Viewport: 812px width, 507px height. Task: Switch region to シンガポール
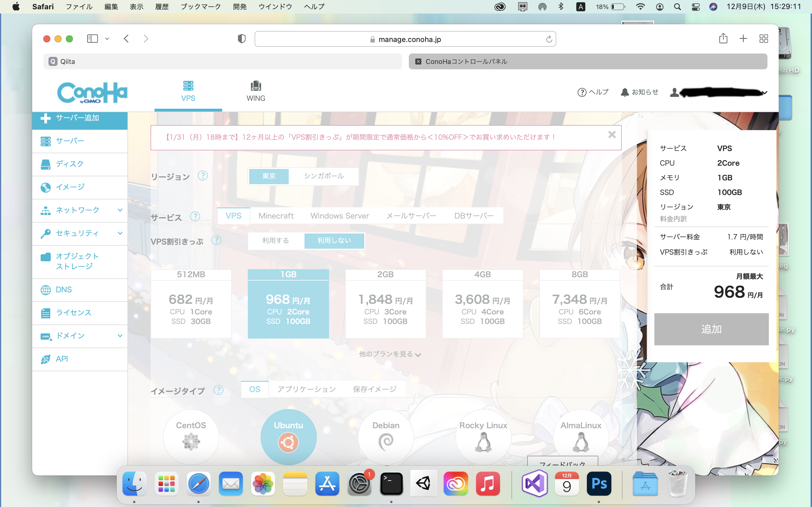(x=323, y=176)
